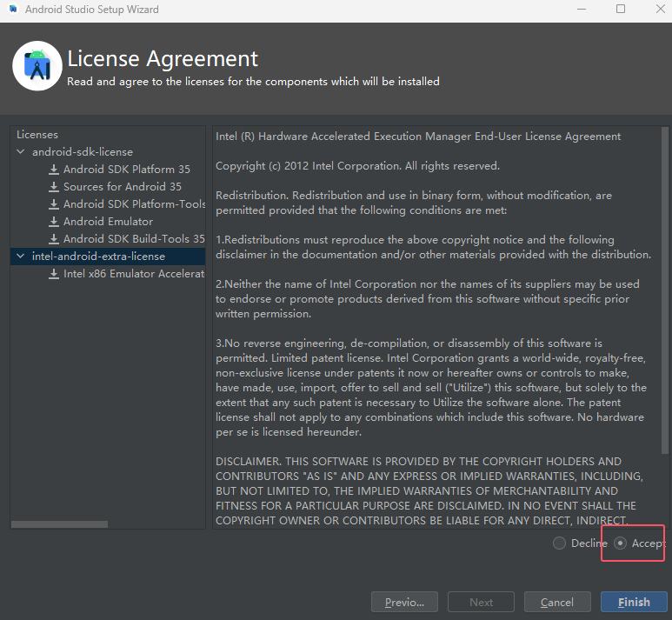Minimize the Setup Wizard window
The height and width of the screenshot is (620, 672).
tap(582, 9)
